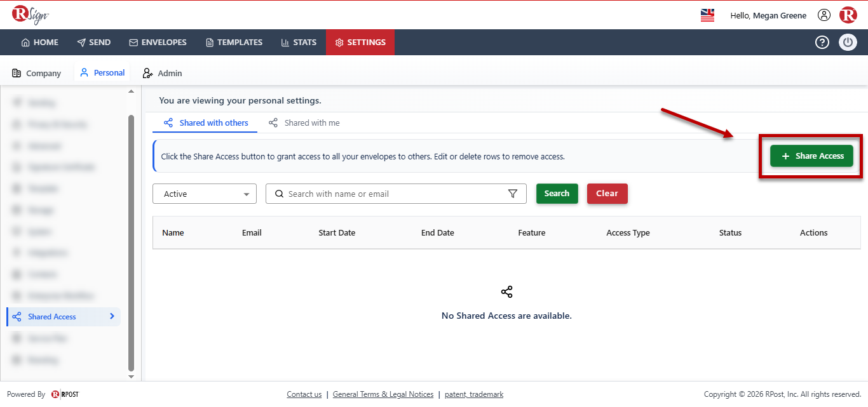
Task: Click the green Search button
Action: tap(557, 194)
